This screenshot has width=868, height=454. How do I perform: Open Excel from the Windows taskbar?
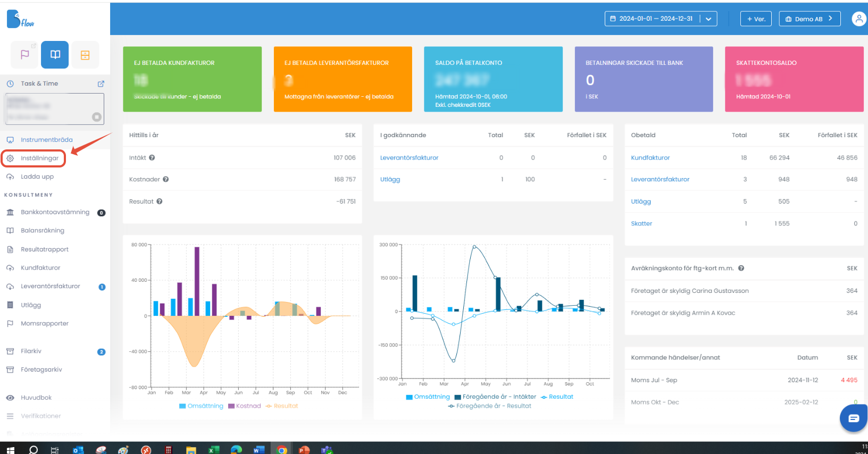coord(214,450)
